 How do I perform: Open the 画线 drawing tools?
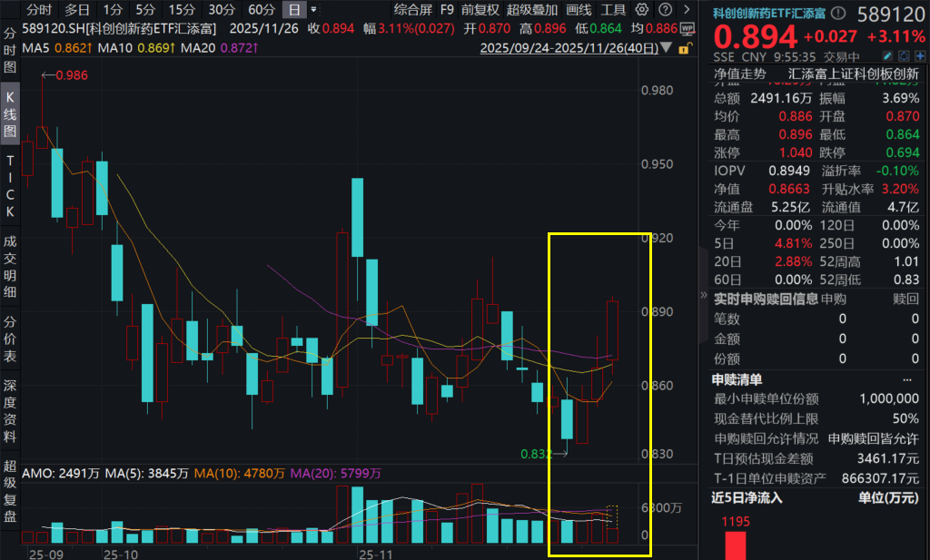coord(579,9)
